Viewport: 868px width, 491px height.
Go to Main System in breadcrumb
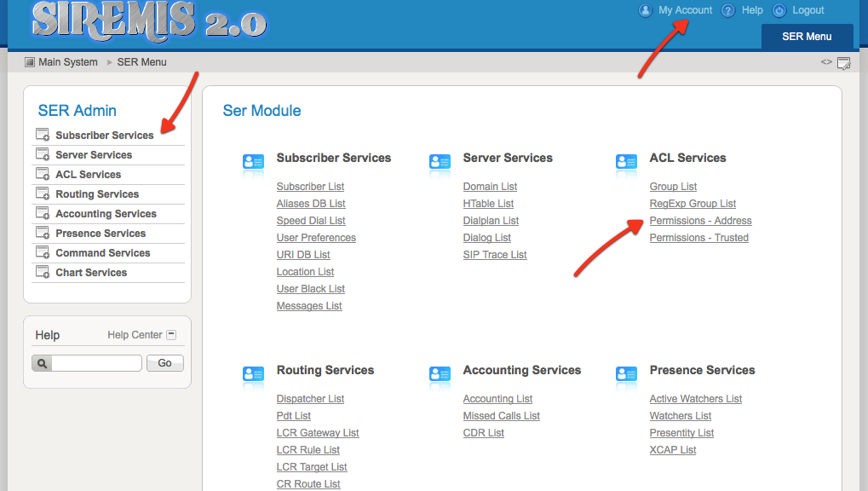68,62
